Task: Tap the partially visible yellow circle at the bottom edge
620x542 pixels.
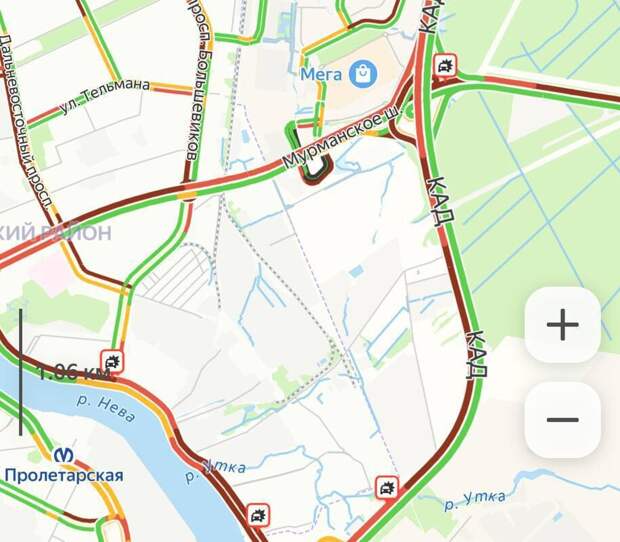Action: [x=327, y=539]
